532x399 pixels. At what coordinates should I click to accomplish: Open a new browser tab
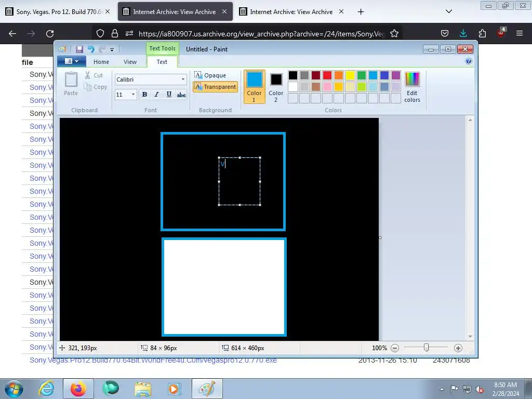pos(361,12)
